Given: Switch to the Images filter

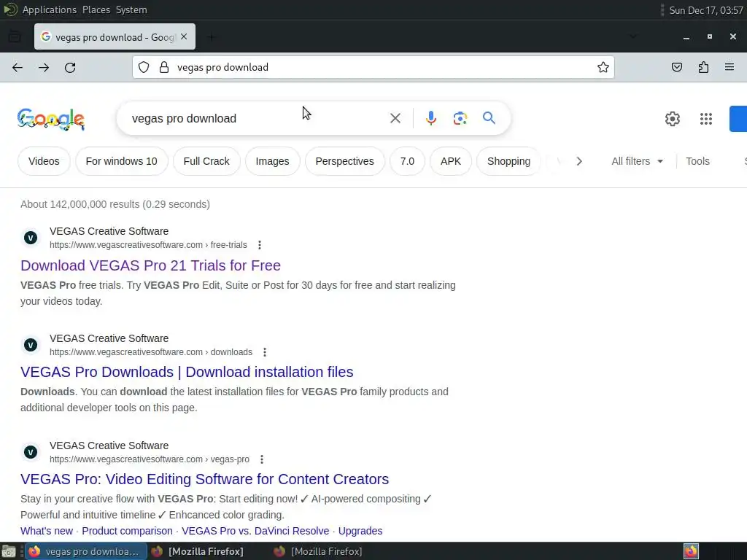Looking at the screenshot, I should pyautogui.click(x=273, y=161).
